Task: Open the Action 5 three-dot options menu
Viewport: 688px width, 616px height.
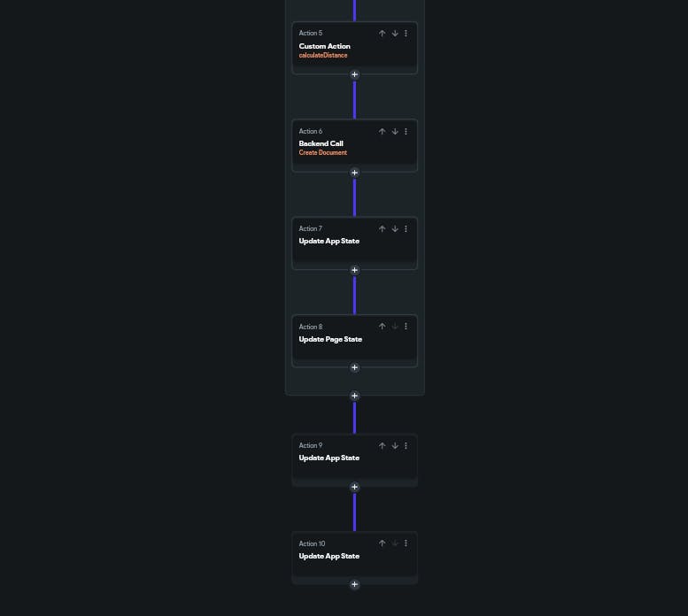Action: (406, 34)
